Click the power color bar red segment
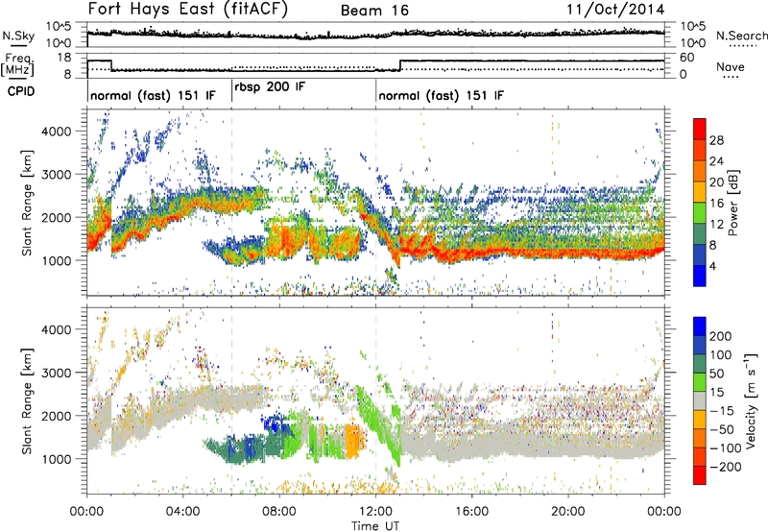The image size is (768, 532). 700,129
